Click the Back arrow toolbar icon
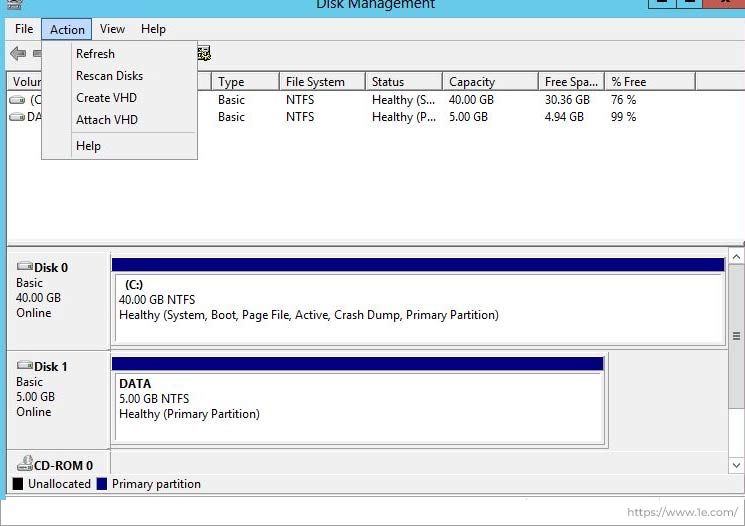Screen dimensions: 745x526 pyautogui.click(x=18, y=54)
